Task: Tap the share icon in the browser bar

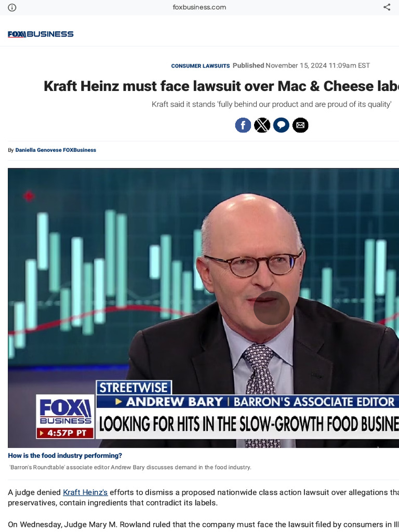Action: [387, 7]
